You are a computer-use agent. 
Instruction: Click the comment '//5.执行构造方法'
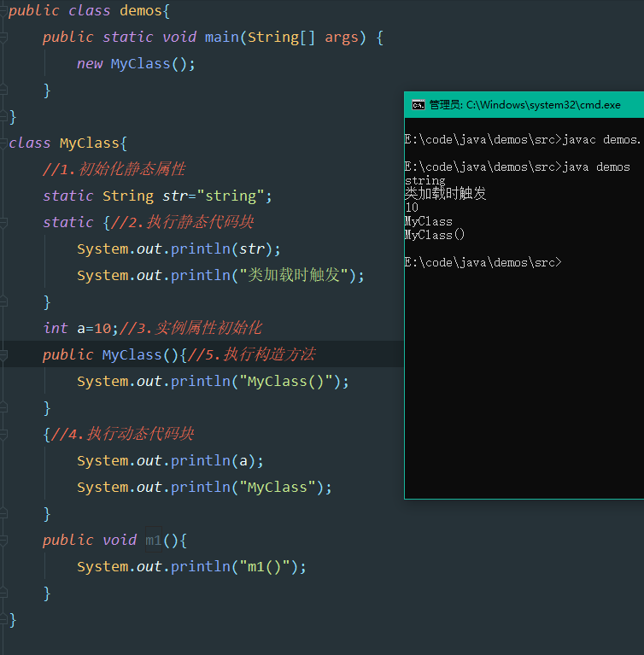pyautogui.click(x=251, y=355)
